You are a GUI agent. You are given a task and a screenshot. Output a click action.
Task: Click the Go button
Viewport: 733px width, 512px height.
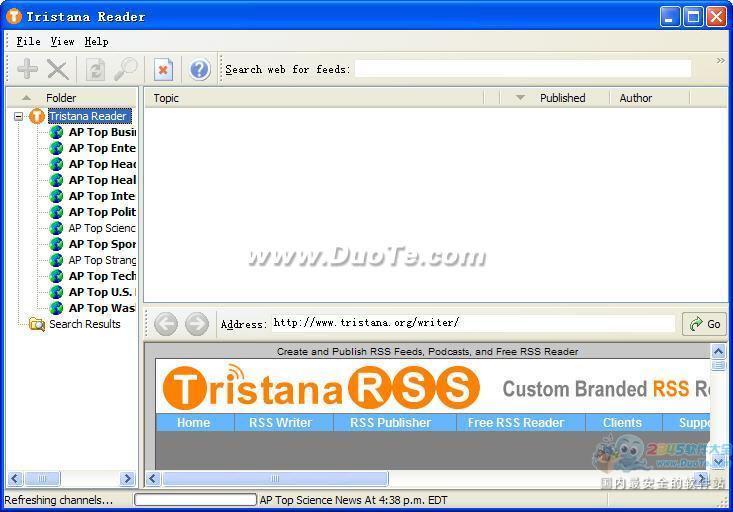click(x=704, y=324)
